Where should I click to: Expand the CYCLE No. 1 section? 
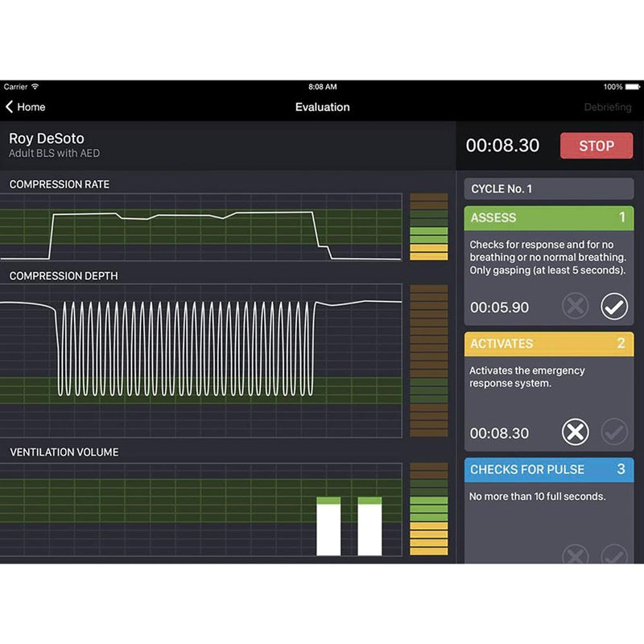point(548,188)
